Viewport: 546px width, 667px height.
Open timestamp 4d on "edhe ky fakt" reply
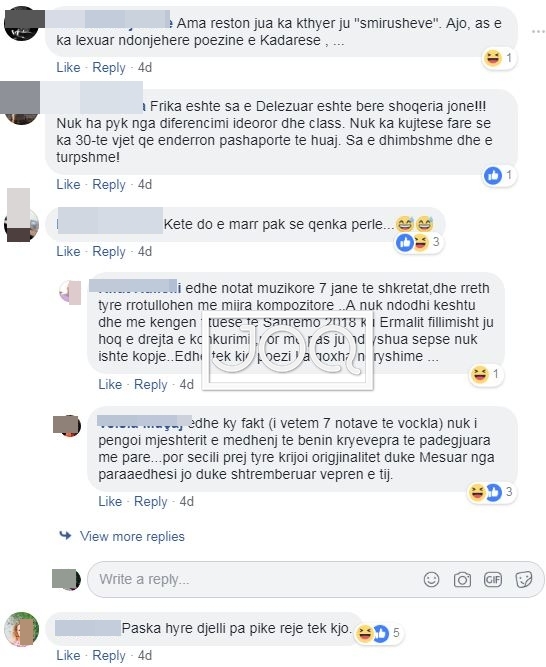tap(187, 501)
